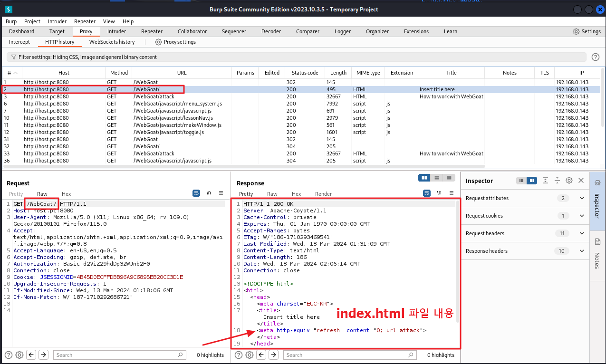Switch to the Target tab
The width and height of the screenshot is (606, 364).
(x=57, y=31)
